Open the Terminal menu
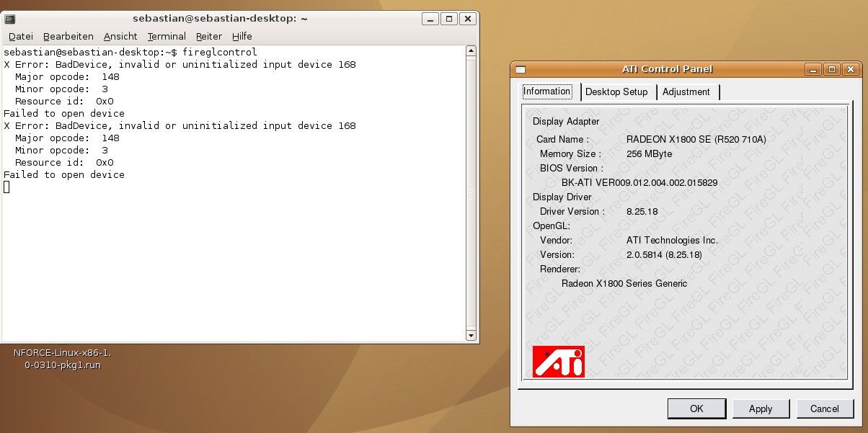This screenshot has width=868, height=433. (167, 36)
